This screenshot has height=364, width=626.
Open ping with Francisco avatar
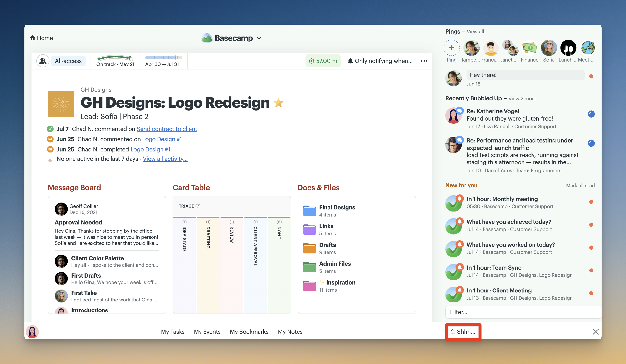pyautogui.click(x=491, y=48)
